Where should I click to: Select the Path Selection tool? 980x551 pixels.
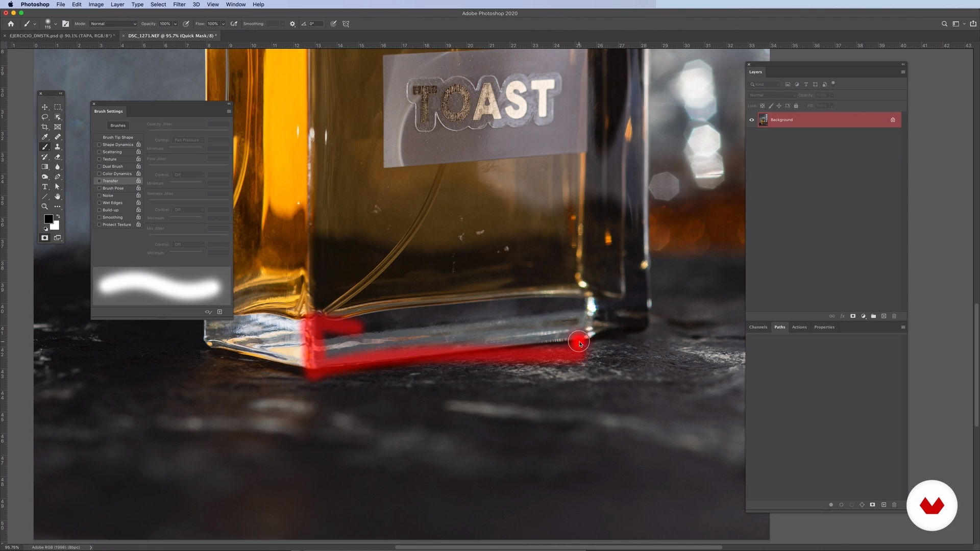click(x=58, y=187)
